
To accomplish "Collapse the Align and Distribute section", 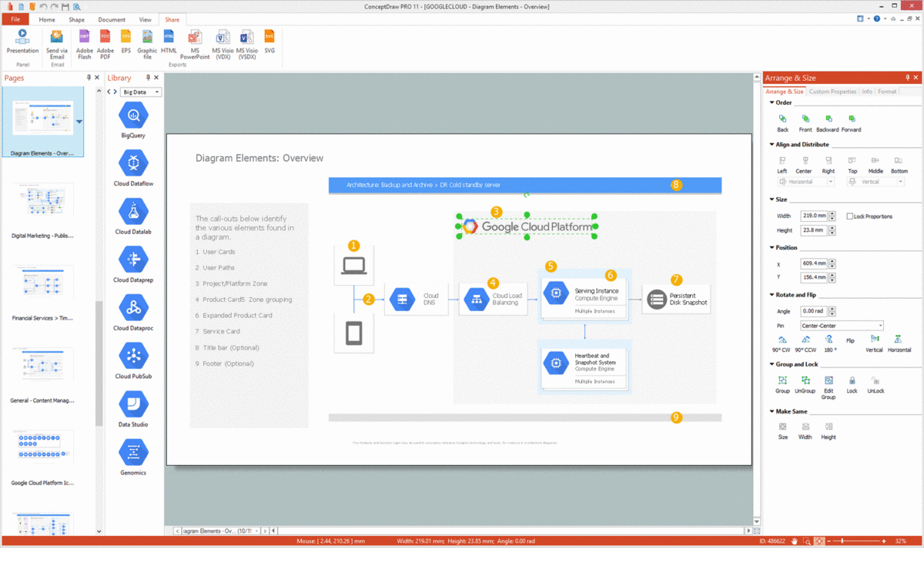I will pos(772,145).
